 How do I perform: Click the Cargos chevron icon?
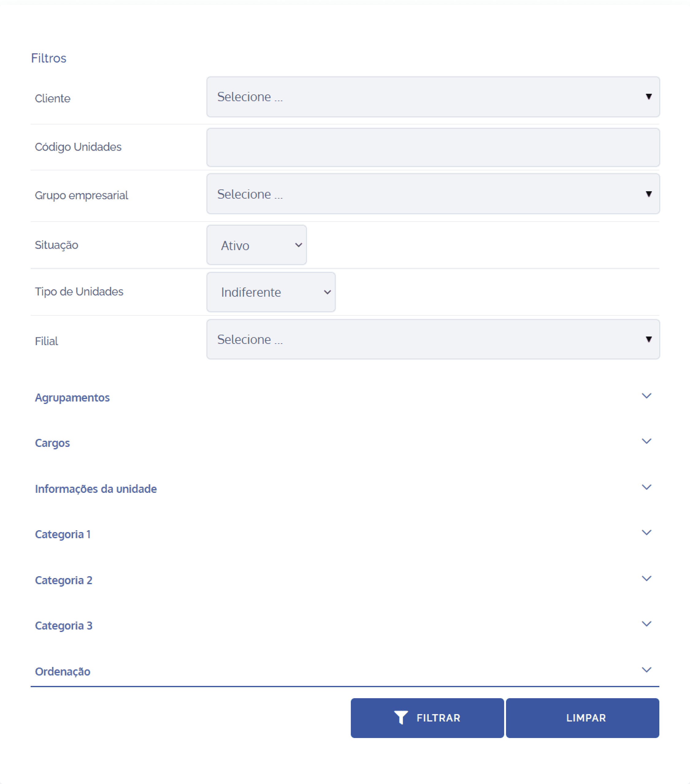(x=647, y=441)
